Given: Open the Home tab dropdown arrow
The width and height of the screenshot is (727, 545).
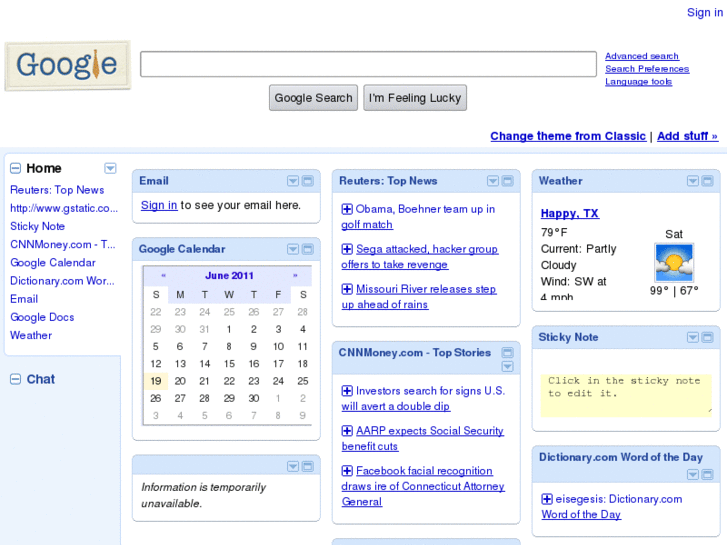Looking at the screenshot, I should [110, 168].
